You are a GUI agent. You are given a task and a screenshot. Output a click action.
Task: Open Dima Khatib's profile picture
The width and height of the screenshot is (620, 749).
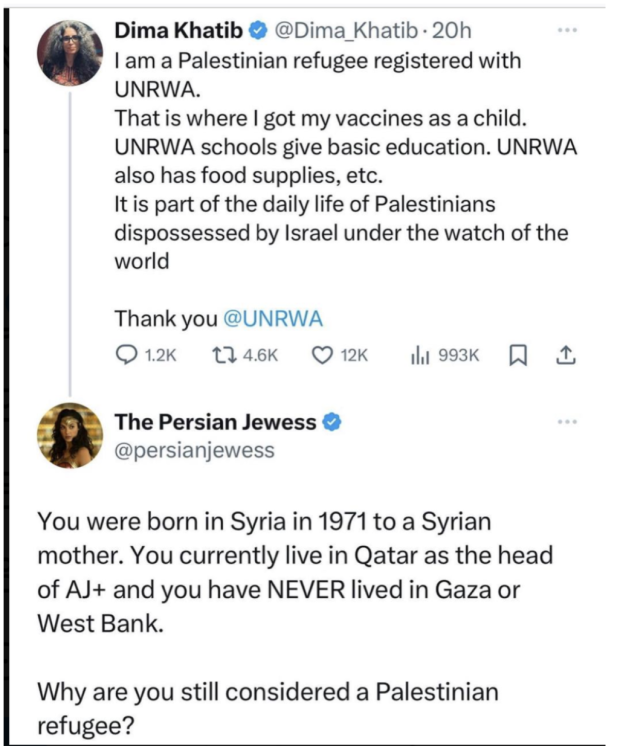71,52
